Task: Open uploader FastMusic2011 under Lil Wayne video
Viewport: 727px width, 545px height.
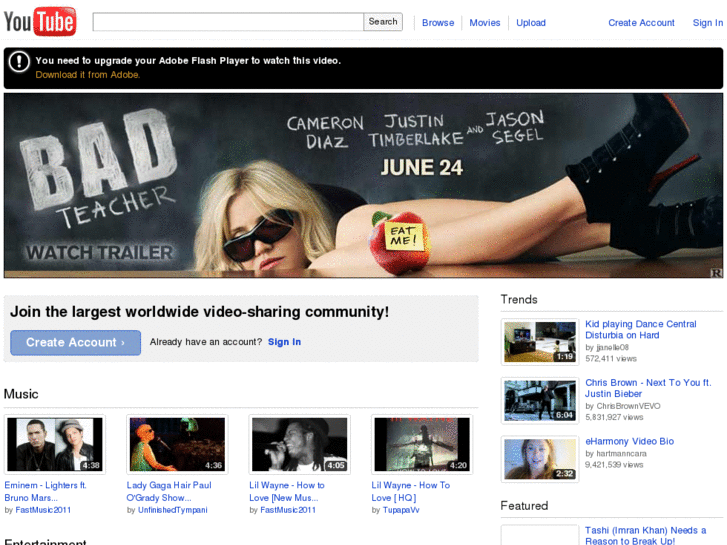Action: 288,510
